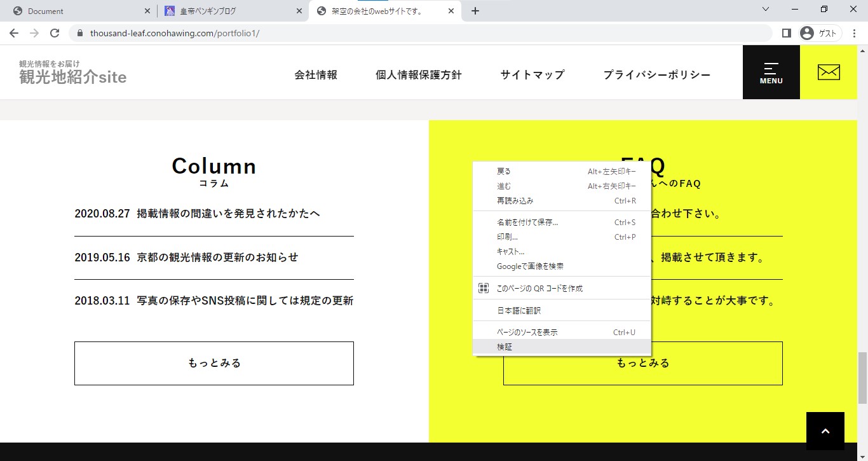
Task: Click もっとみる in the yellow FAQ section
Action: [642, 363]
